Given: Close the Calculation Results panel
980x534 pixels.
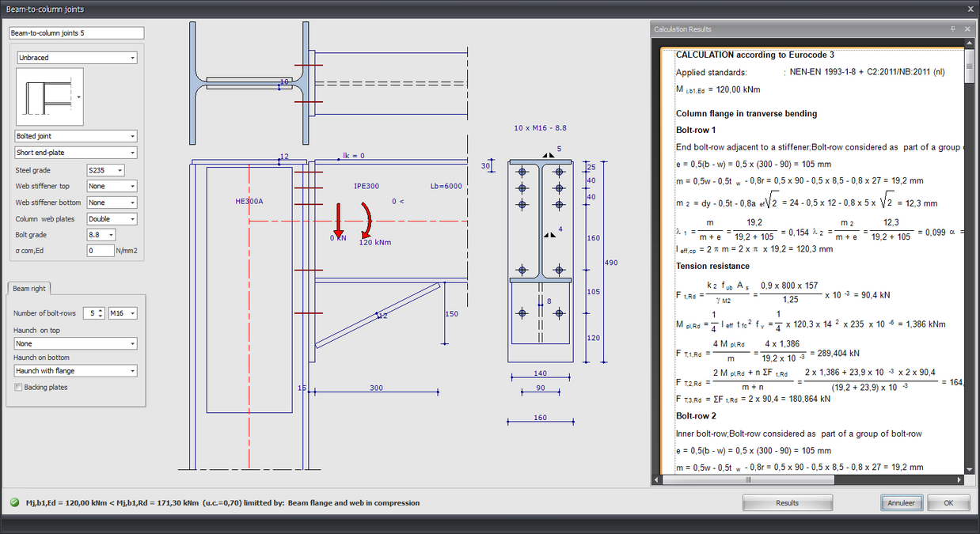Looking at the screenshot, I should point(967,28).
